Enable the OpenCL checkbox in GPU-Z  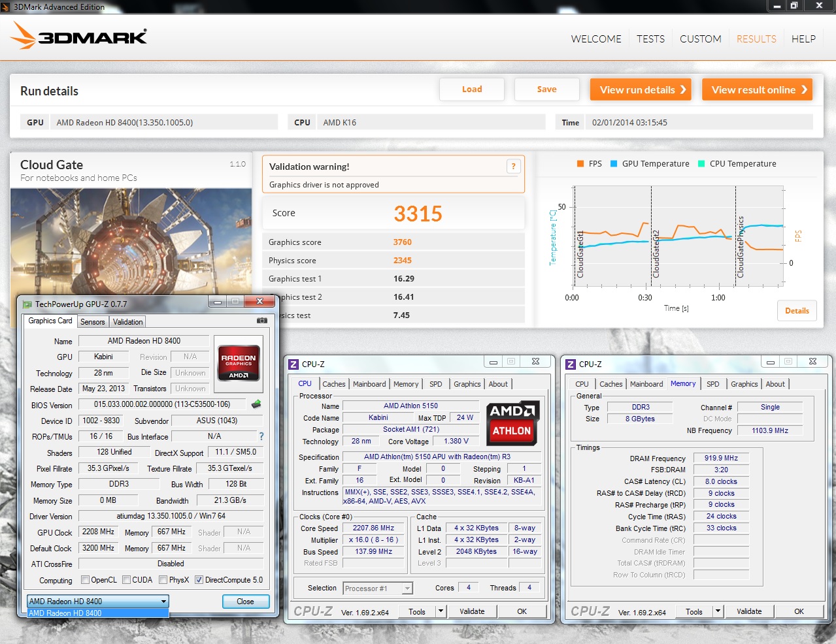[x=85, y=580]
